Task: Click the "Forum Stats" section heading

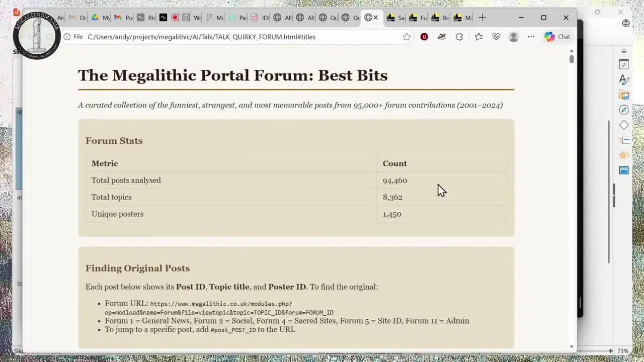Action: (x=114, y=141)
